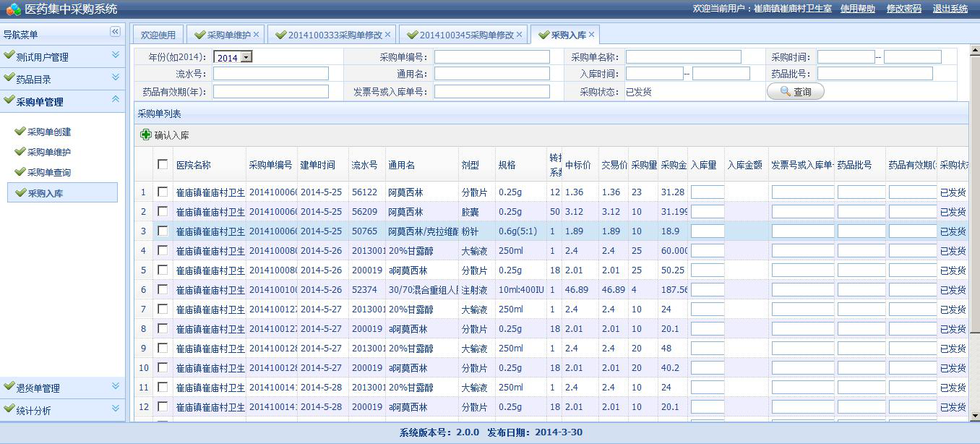Check row 1 checkbox for 阿莫西林 分散片
This screenshot has height=444, width=980.
click(x=163, y=192)
